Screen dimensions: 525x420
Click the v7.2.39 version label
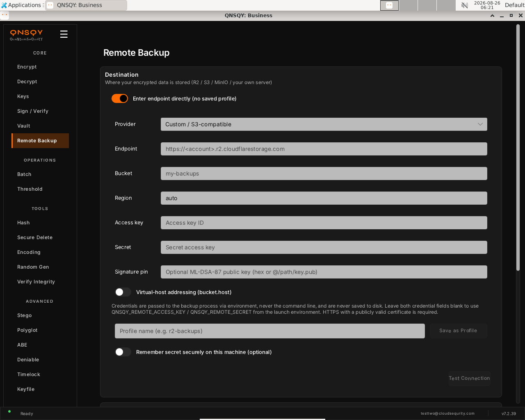(x=509, y=413)
